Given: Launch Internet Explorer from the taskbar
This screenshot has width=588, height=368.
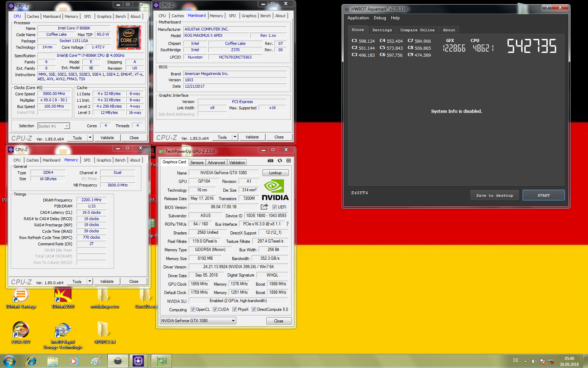Looking at the screenshot, I should coord(31,361).
